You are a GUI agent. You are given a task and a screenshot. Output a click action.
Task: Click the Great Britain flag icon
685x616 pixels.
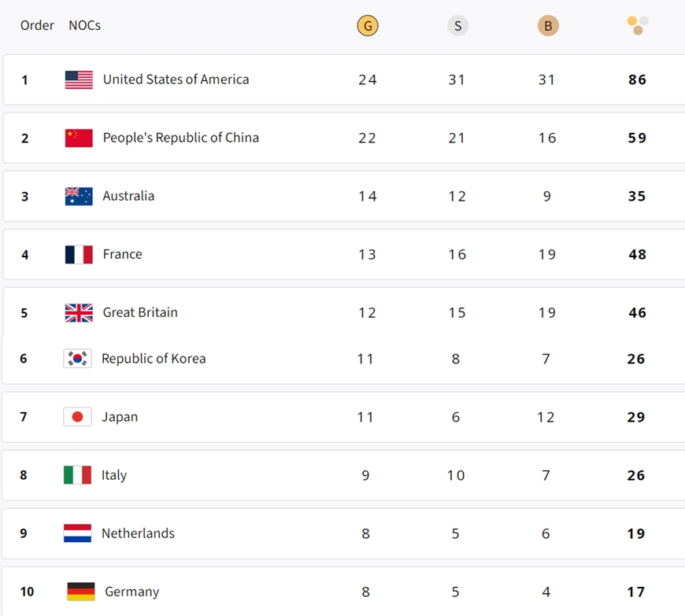click(79, 312)
